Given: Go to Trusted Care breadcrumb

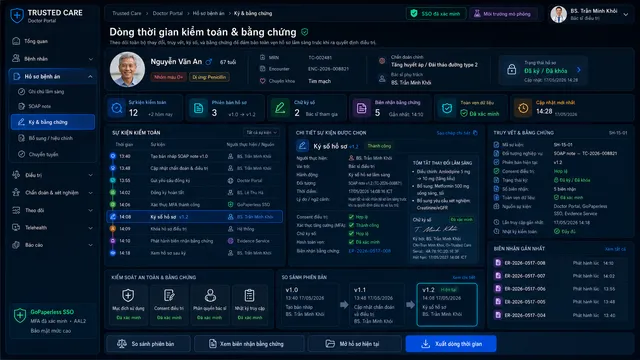Looking at the screenshot, I should point(127,13).
